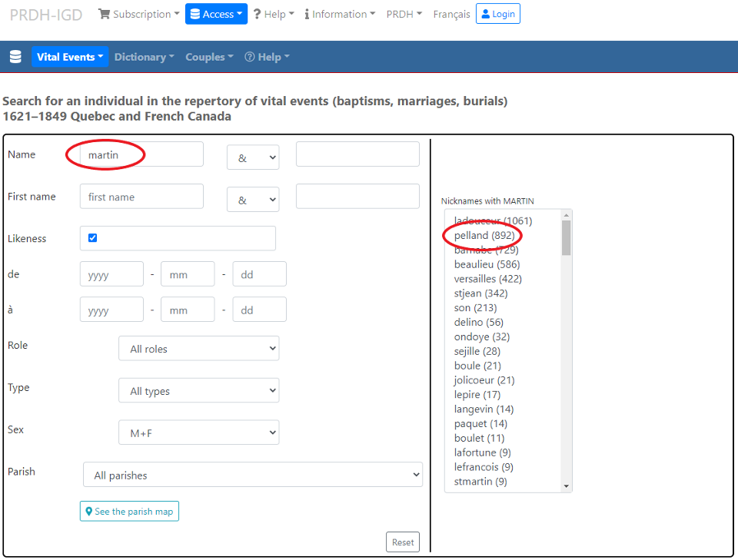The image size is (738, 560).
Task: Open the Information menu at top
Action: pos(340,14)
